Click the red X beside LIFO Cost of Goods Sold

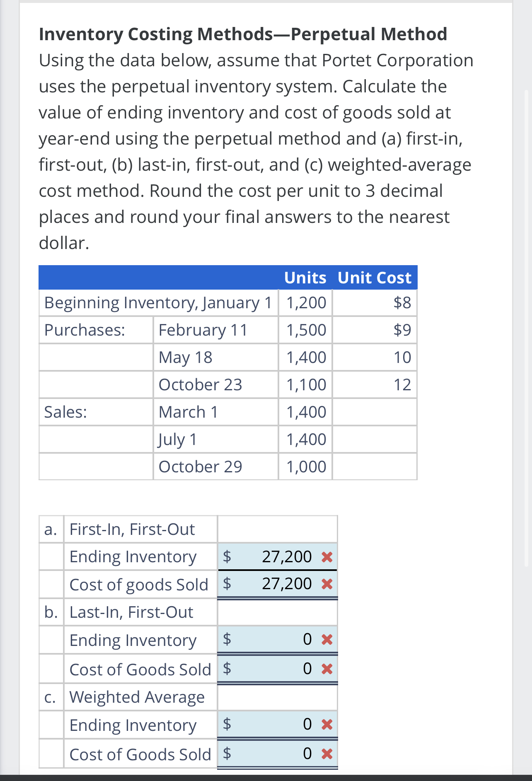(x=327, y=668)
